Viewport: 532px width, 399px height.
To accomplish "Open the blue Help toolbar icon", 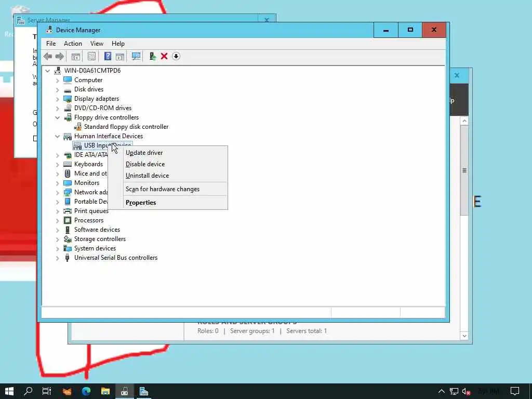I will coord(108,56).
